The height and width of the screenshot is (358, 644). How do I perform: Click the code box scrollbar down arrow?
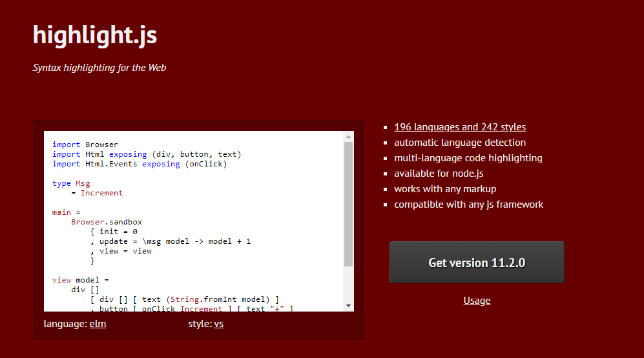point(348,306)
